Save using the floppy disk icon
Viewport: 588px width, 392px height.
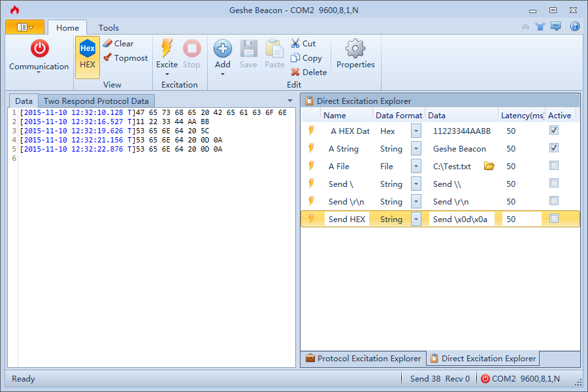pyautogui.click(x=248, y=49)
